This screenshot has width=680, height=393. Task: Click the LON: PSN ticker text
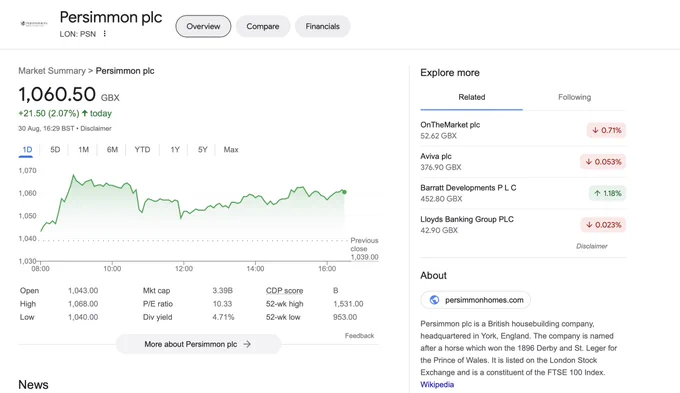point(78,34)
